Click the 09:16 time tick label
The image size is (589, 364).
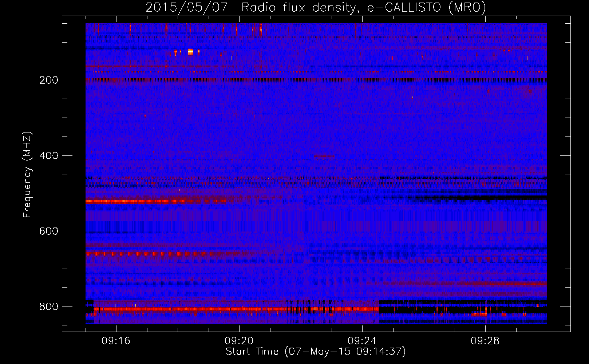pos(116,341)
